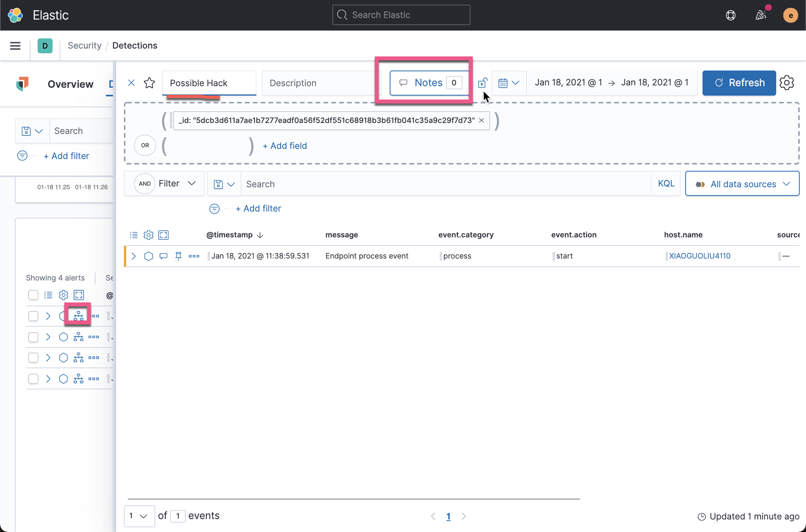Screen dimensions: 806x532
Task: Click the Search Elastic input field
Action: [401, 15]
